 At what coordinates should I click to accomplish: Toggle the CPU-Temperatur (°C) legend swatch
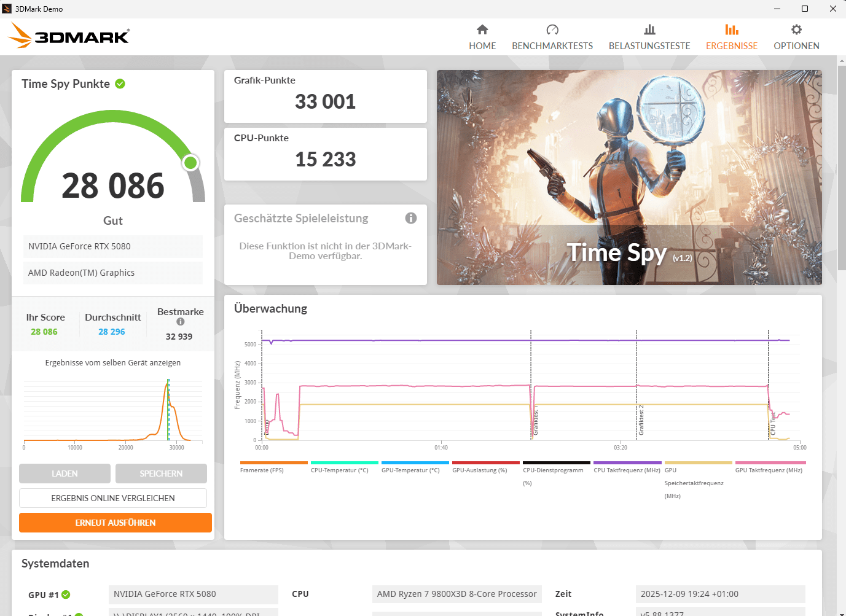pyautogui.click(x=345, y=463)
